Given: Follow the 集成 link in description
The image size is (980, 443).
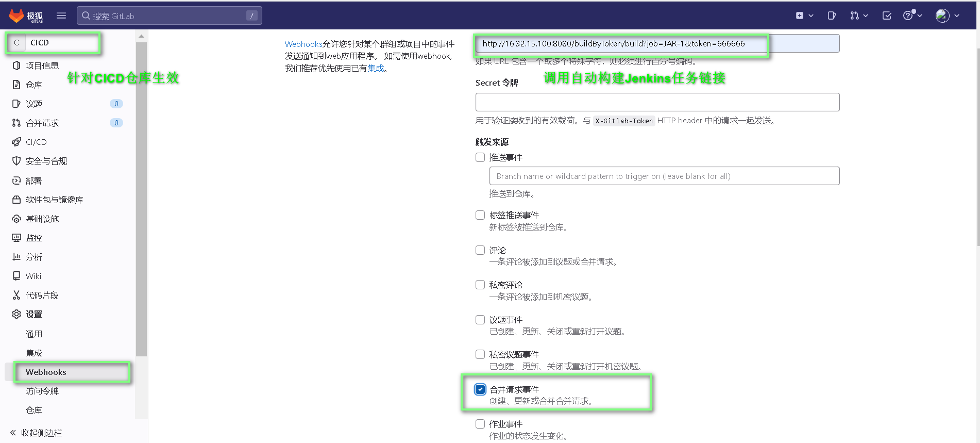Looking at the screenshot, I should (376, 68).
